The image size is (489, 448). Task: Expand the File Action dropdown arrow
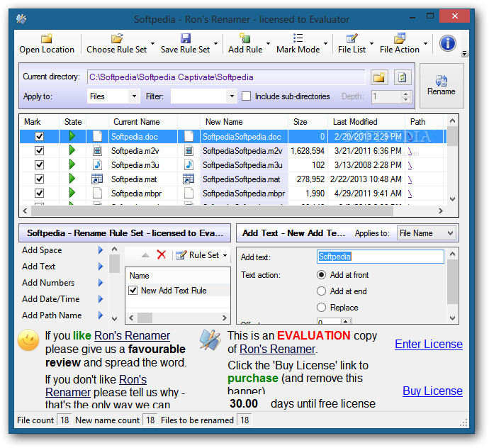pos(426,43)
